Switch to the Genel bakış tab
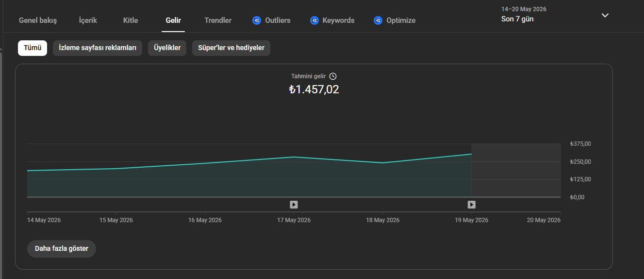 pyautogui.click(x=38, y=20)
